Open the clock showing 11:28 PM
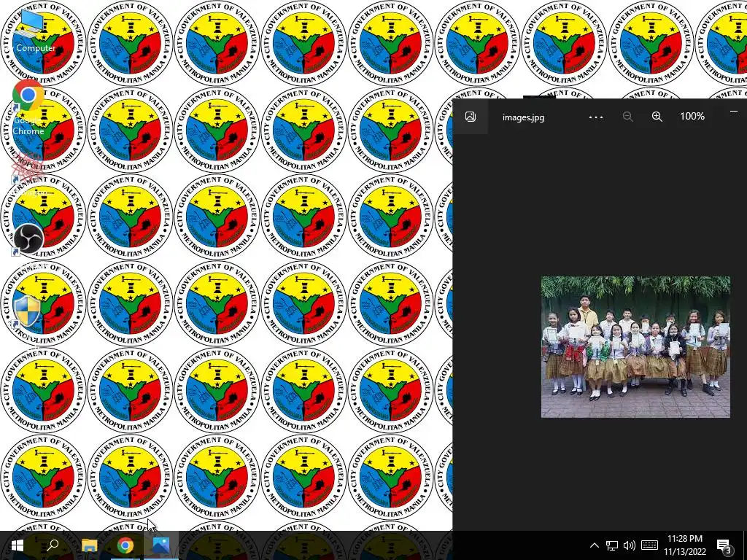 pyautogui.click(x=684, y=545)
